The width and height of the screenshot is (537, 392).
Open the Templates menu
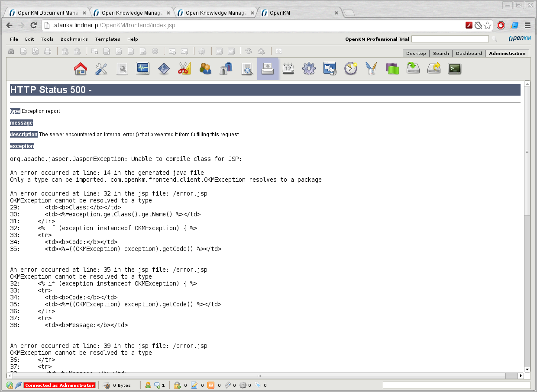(x=107, y=39)
